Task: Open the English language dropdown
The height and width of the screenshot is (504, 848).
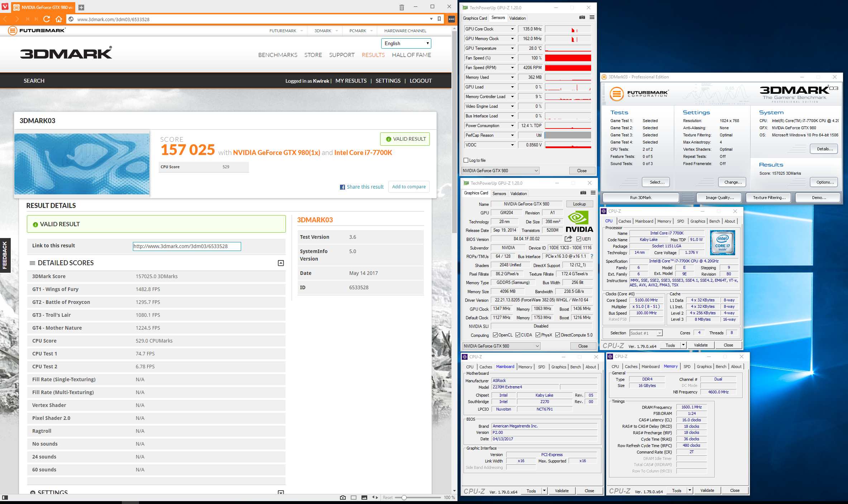Action: click(406, 43)
